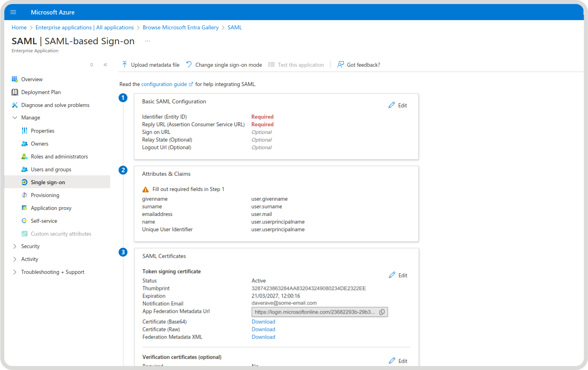Click the Custom security attributes icon

point(25,234)
